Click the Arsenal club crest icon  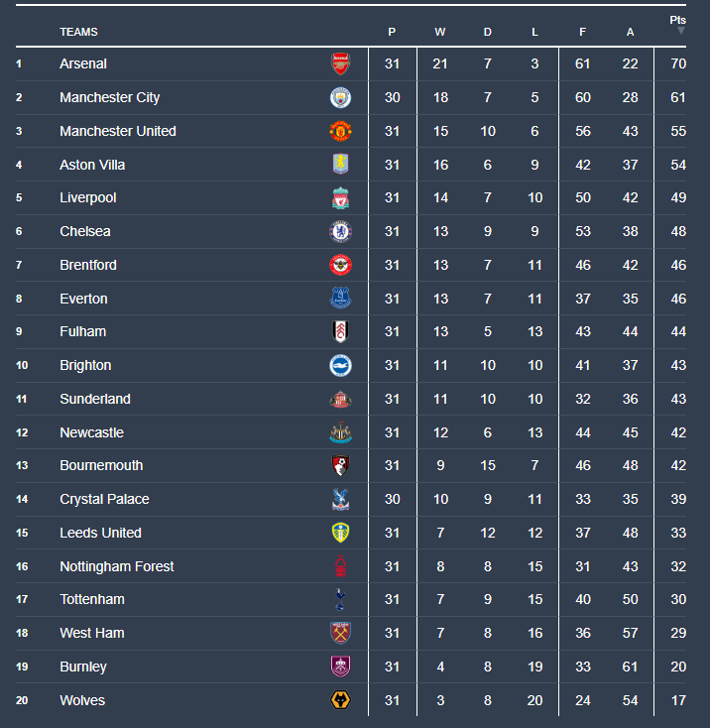pos(340,63)
